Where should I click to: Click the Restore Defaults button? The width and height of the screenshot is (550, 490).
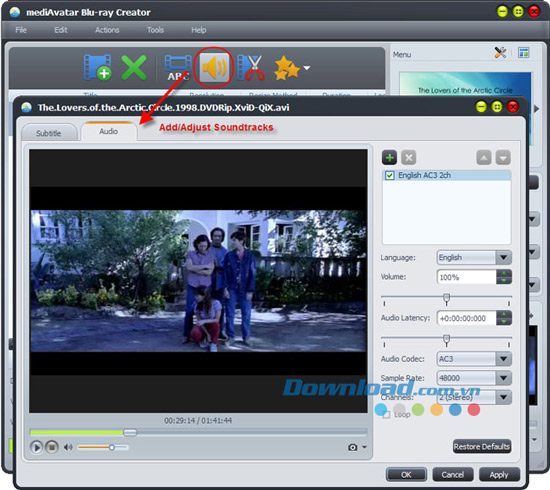pyautogui.click(x=482, y=447)
